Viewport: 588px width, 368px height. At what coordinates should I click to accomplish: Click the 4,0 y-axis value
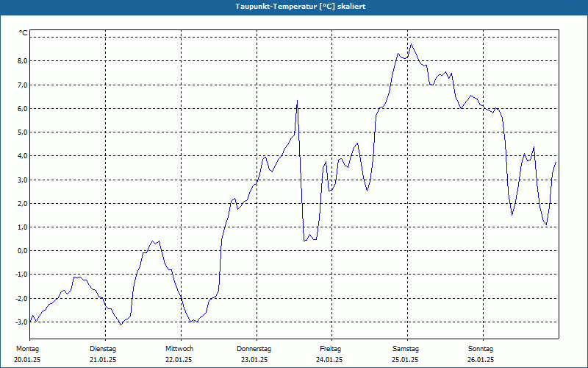[x=22, y=156]
